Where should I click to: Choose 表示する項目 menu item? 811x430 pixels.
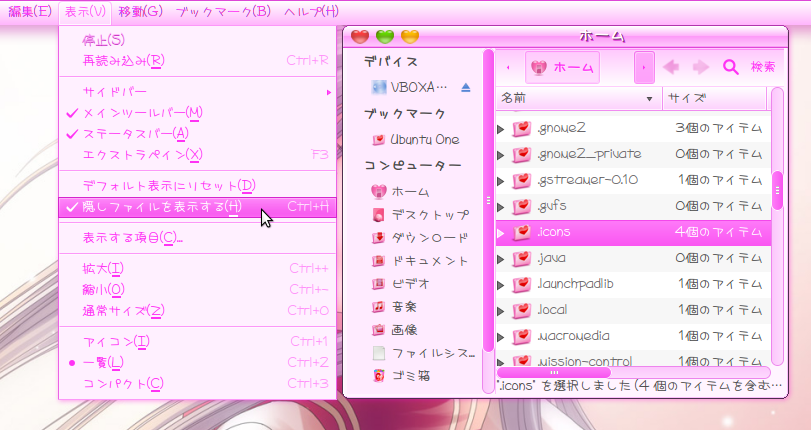[198, 238]
